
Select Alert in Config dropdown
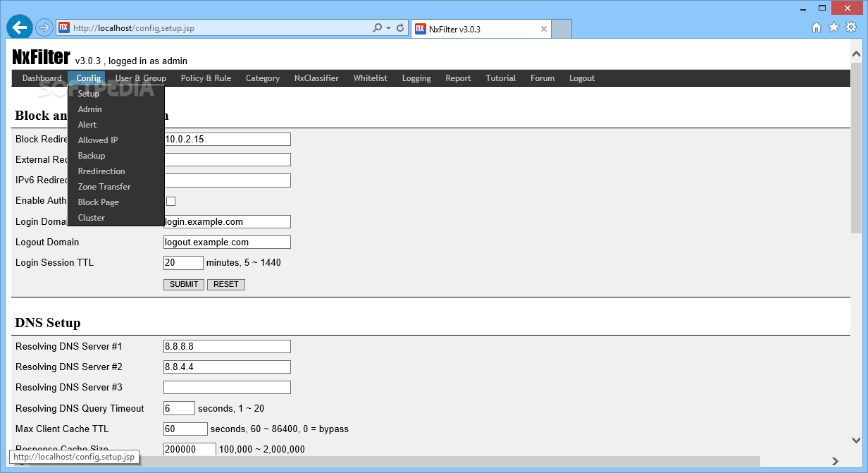116,125
